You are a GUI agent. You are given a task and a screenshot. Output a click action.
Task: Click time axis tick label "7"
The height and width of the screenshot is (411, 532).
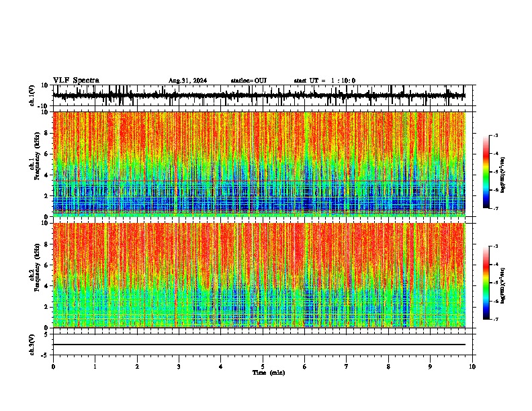(347, 367)
